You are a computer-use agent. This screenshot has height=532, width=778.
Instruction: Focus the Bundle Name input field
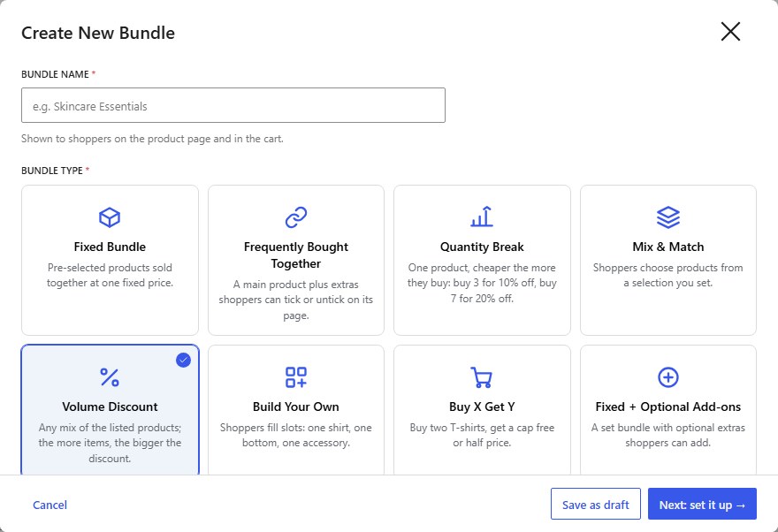coord(233,105)
